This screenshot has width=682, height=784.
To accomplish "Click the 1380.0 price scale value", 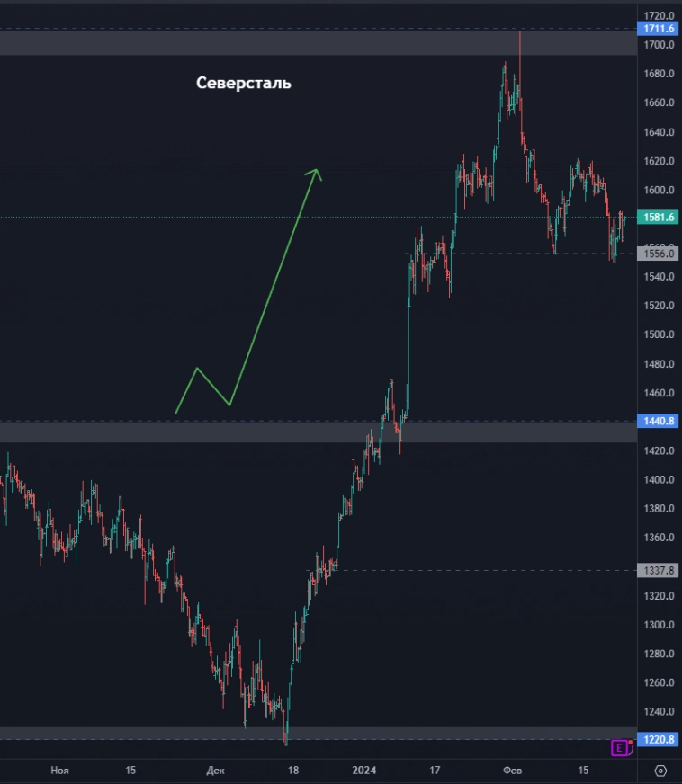I will (x=659, y=509).
